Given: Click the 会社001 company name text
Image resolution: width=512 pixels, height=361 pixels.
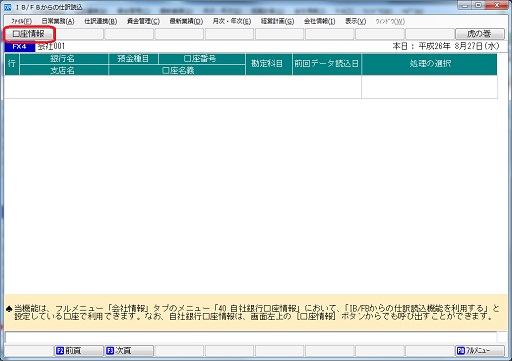Looking at the screenshot, I should coord(51,46).
